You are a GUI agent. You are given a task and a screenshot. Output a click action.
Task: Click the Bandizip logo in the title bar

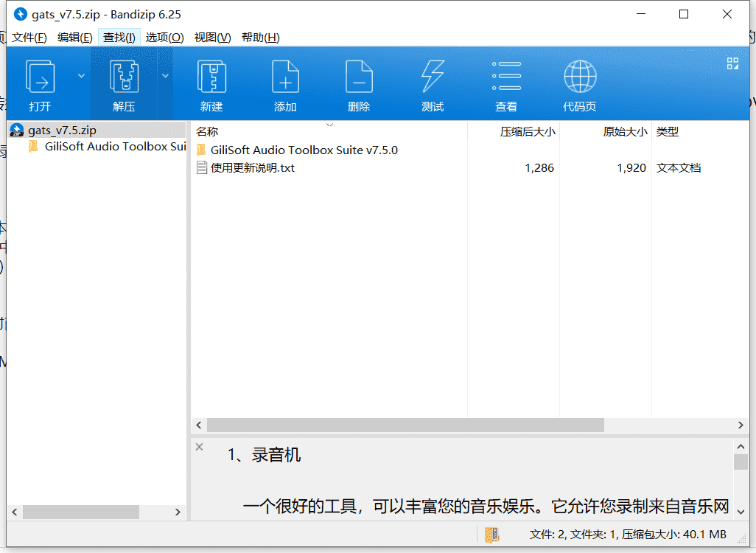(20, 15)
